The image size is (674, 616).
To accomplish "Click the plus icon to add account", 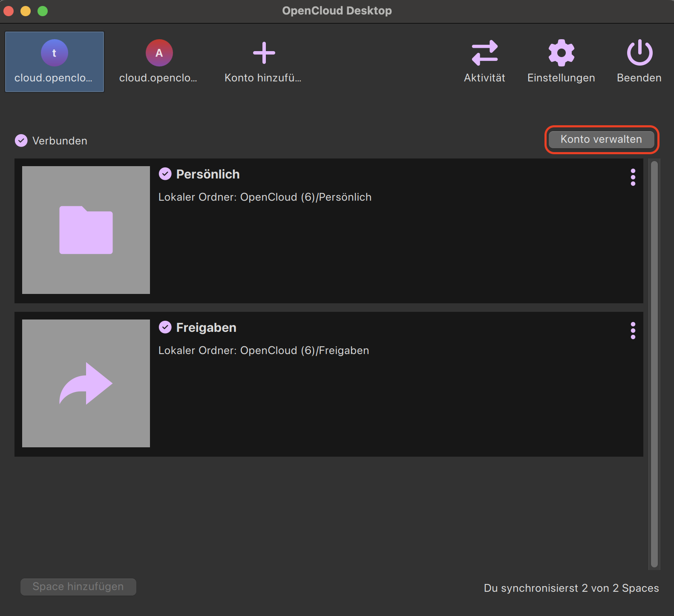I will point(264,53).
